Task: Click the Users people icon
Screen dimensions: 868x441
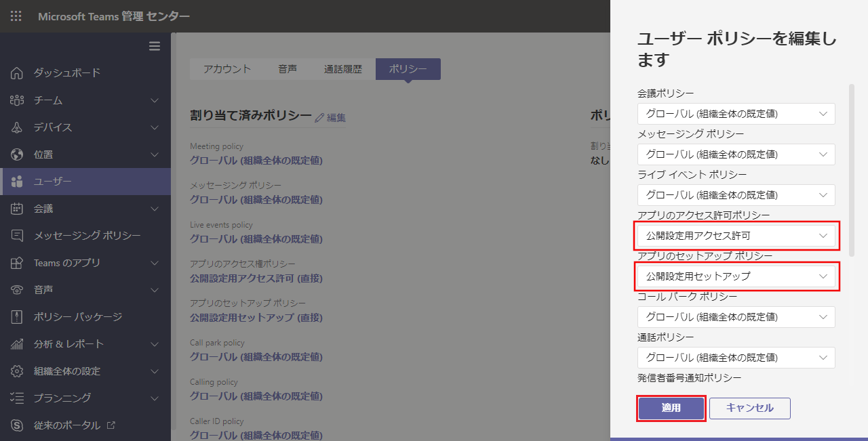Action: [x=18, y=181]
